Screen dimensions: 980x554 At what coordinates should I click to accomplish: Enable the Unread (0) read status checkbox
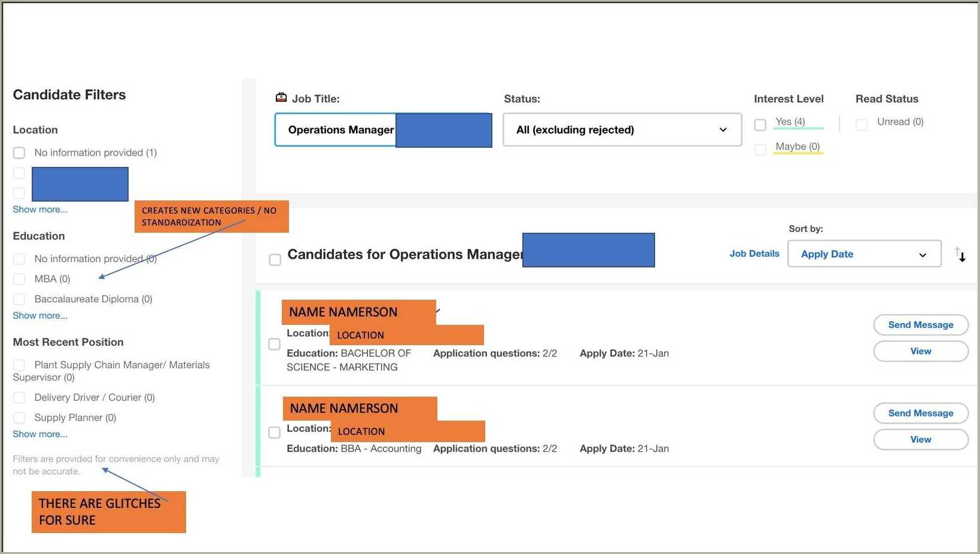(862, 124)
